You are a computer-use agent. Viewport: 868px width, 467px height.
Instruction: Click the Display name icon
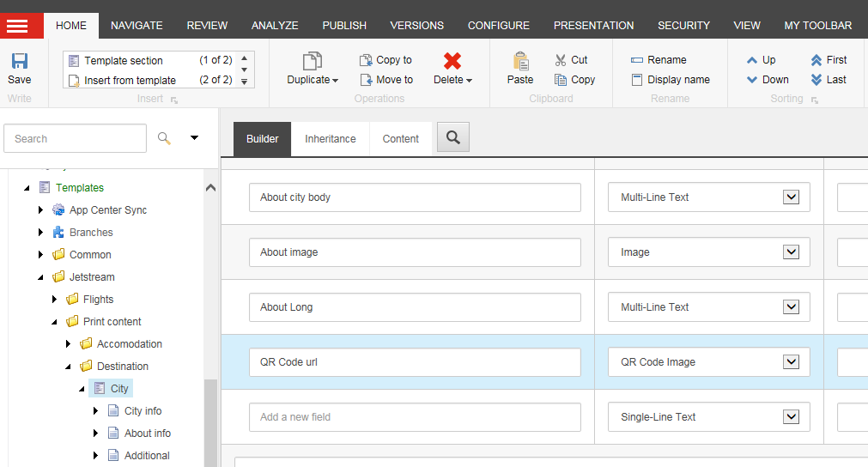tap(637, 80)
